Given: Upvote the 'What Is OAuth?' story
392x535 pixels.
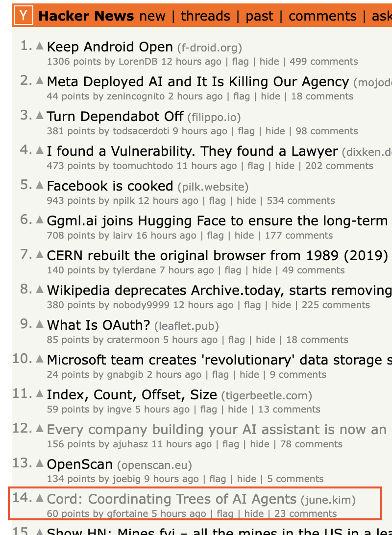Looking at the screenshot, I should [x=40, y=324].
